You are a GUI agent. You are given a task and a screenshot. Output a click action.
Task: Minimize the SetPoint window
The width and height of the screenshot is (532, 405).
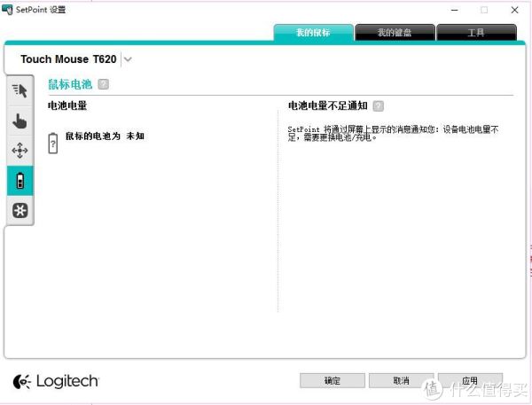point(455,10)
